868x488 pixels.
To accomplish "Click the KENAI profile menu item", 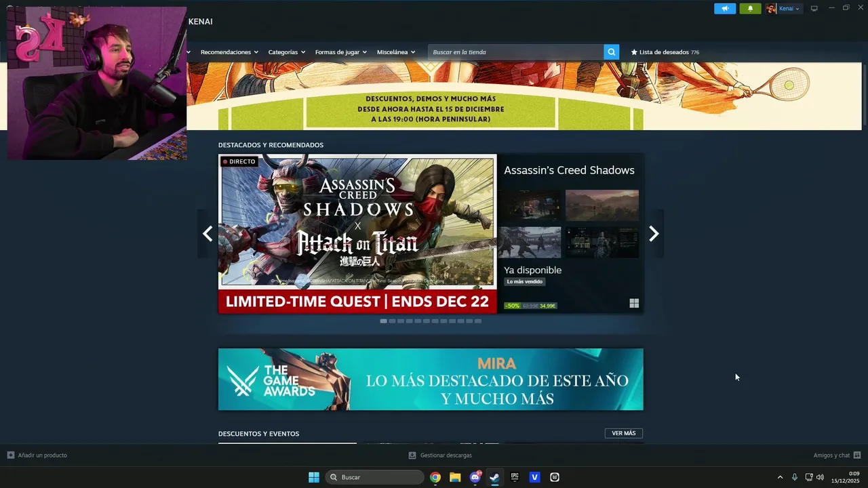I will [201, 22].
